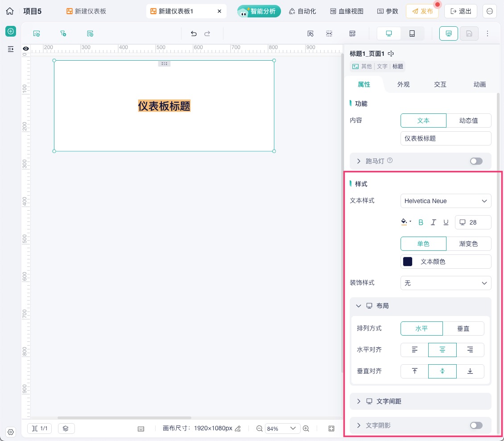Screen dimensions: 504x441
Task: Open 智能分析
Action: 259,11
